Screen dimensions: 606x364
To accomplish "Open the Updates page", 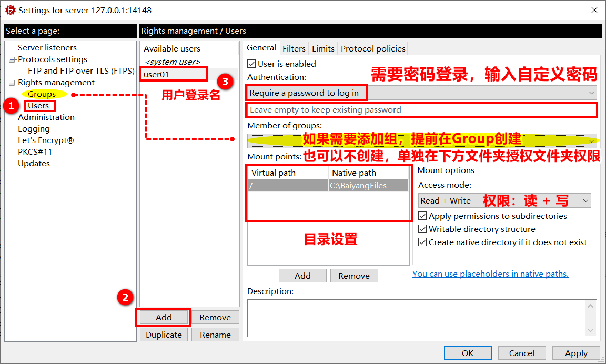I will [34, 164].
